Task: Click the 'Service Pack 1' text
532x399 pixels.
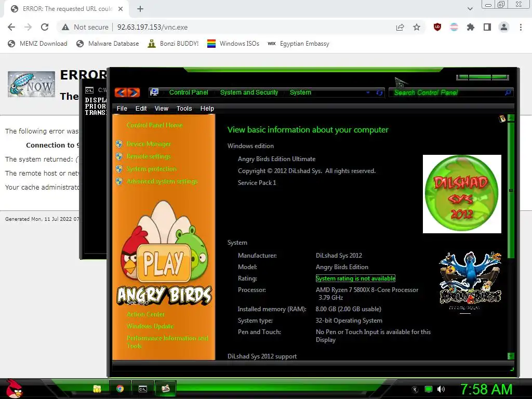Action: pos(257,183)
